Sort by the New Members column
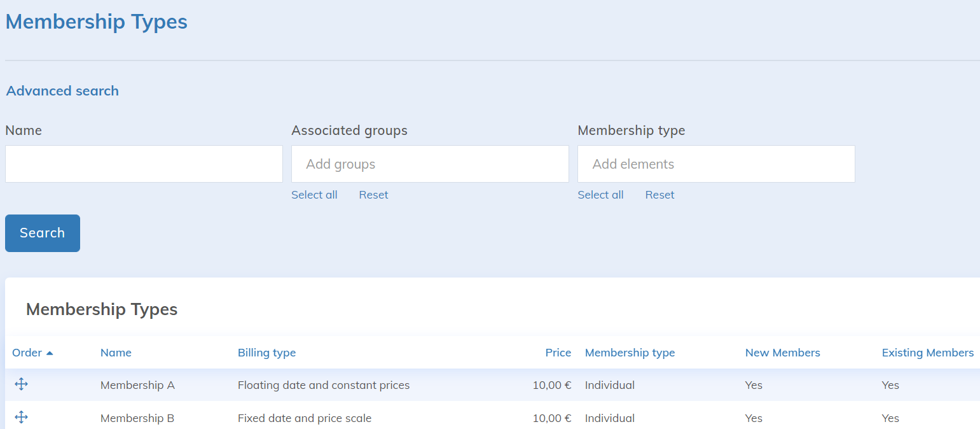980x429 pixels. (x=782, y=353)
